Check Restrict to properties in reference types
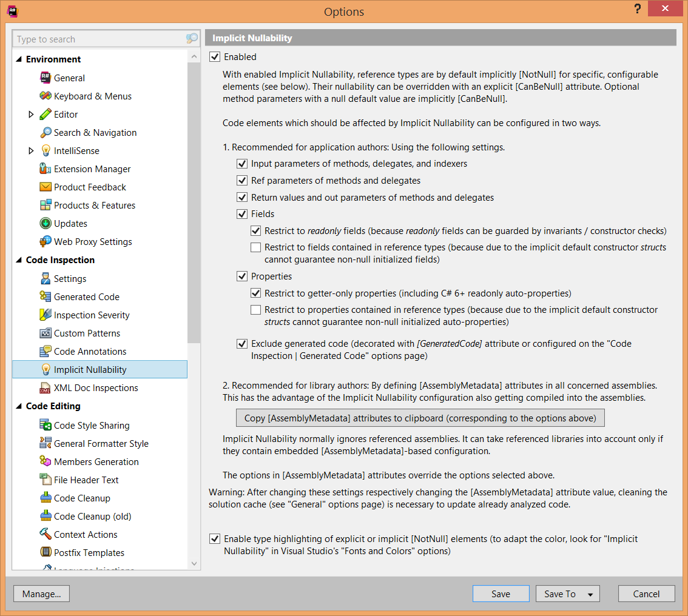The image size is (688, 616). pyautogui.click(x=255, y=310)
